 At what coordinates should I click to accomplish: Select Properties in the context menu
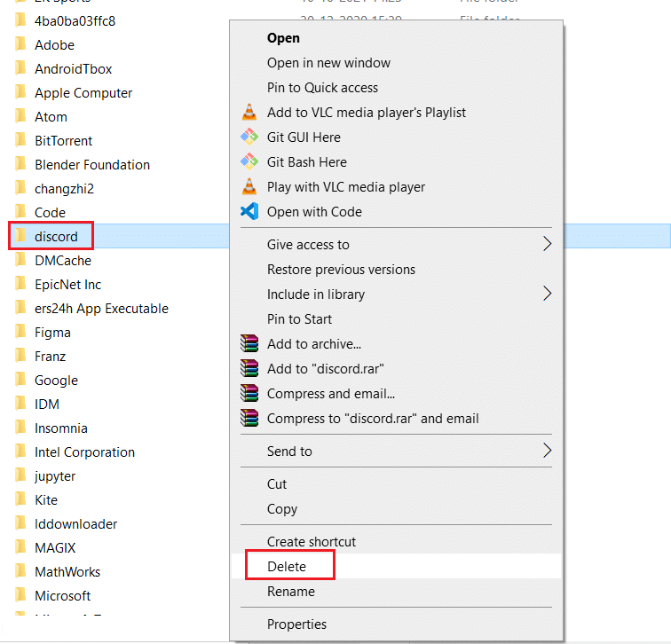(296, 624)
